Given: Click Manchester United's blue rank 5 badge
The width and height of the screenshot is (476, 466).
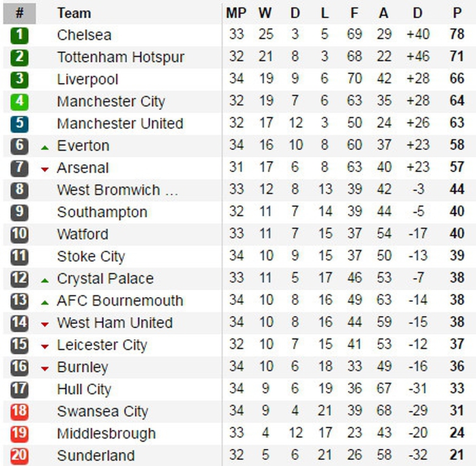Looking at the screenshot, I should 20,124.
